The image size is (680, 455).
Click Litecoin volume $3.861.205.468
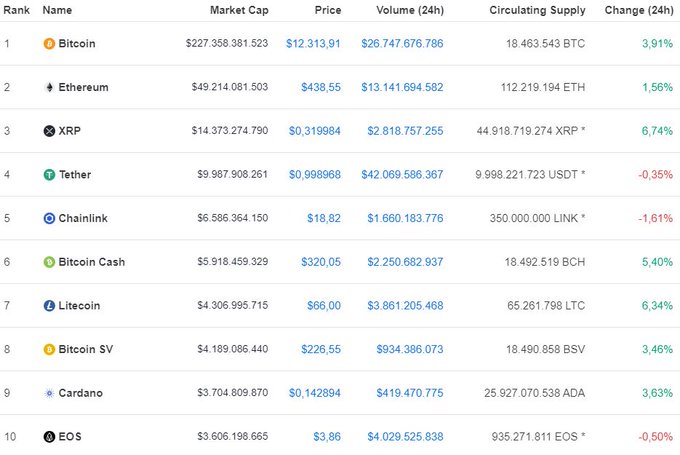pos(405,306)
